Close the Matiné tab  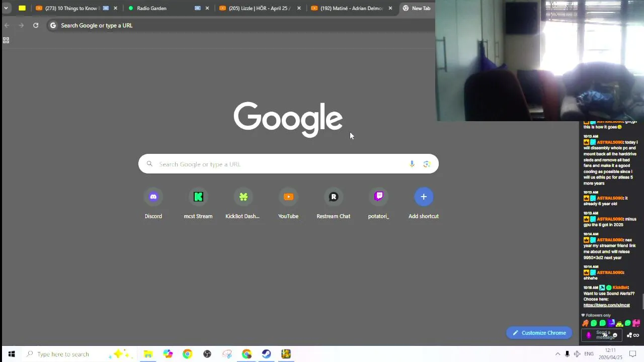390,8
